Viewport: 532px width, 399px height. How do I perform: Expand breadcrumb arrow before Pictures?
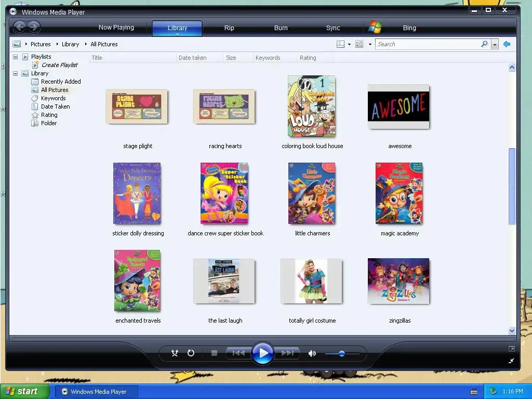click(26, 44)
